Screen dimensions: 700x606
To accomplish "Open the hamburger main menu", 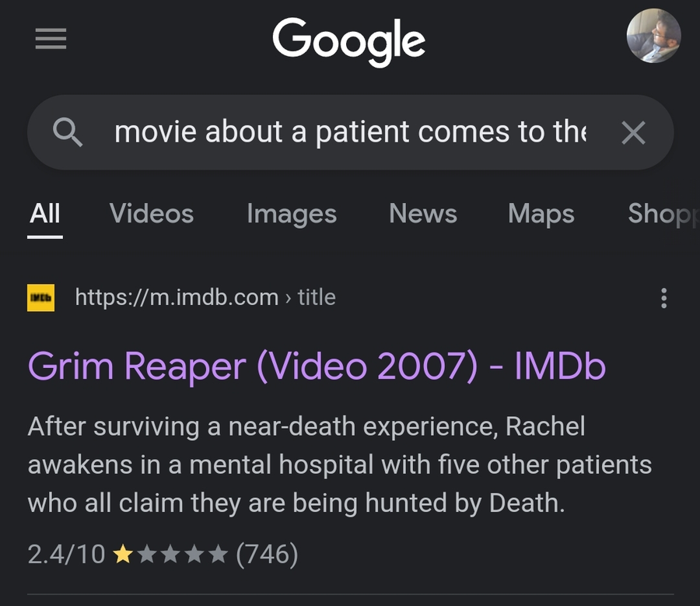I will (x=51, y=39).
